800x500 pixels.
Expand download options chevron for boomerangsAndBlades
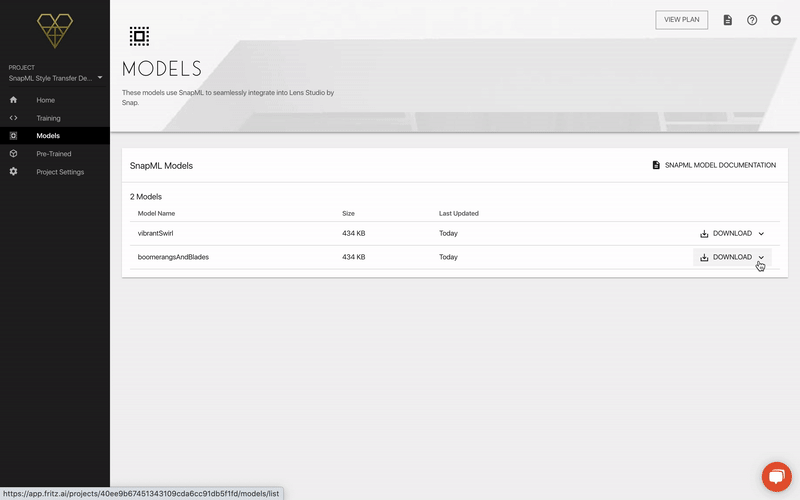click(761, 257)
